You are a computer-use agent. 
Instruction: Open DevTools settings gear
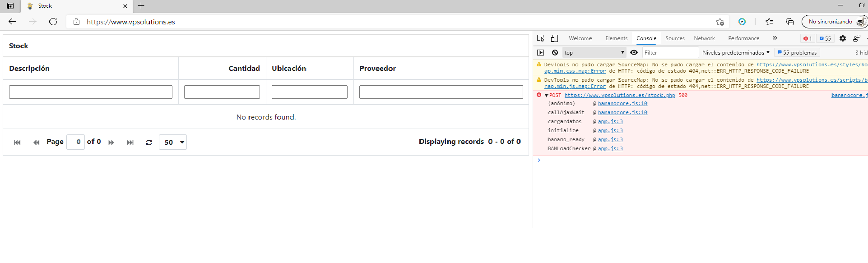tap(843, 38)
